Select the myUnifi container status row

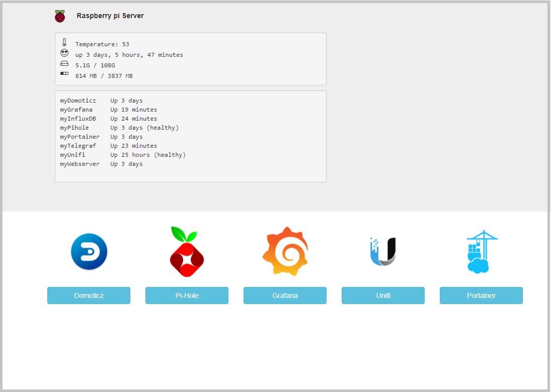pos(123,155)
